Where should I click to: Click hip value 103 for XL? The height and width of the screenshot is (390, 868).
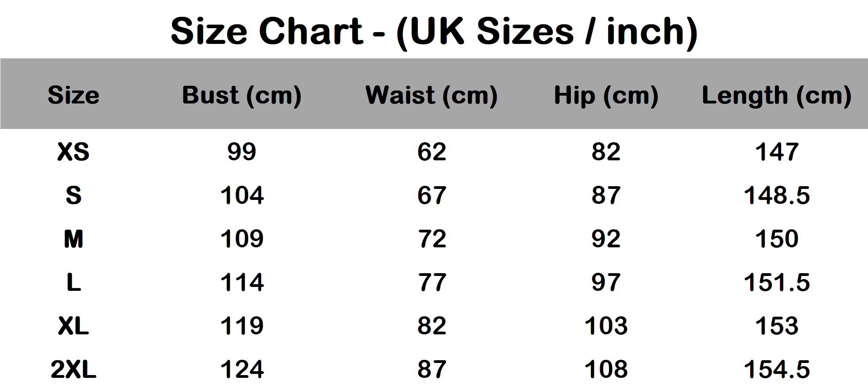(x=606, y=326)
